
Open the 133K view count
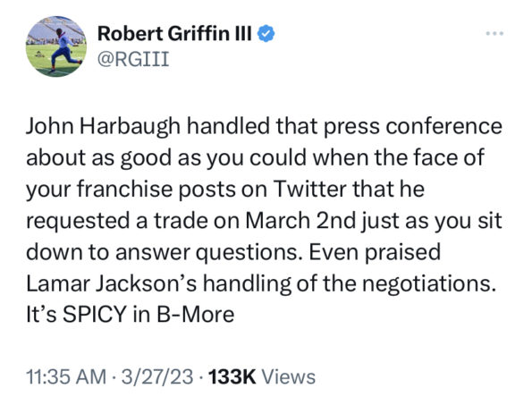click(232, 377)
